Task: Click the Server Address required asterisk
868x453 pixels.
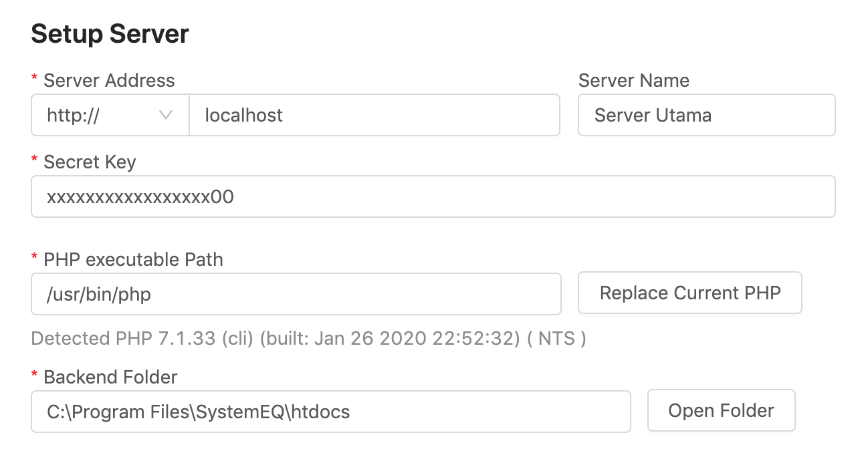Action: click(34, 80)
